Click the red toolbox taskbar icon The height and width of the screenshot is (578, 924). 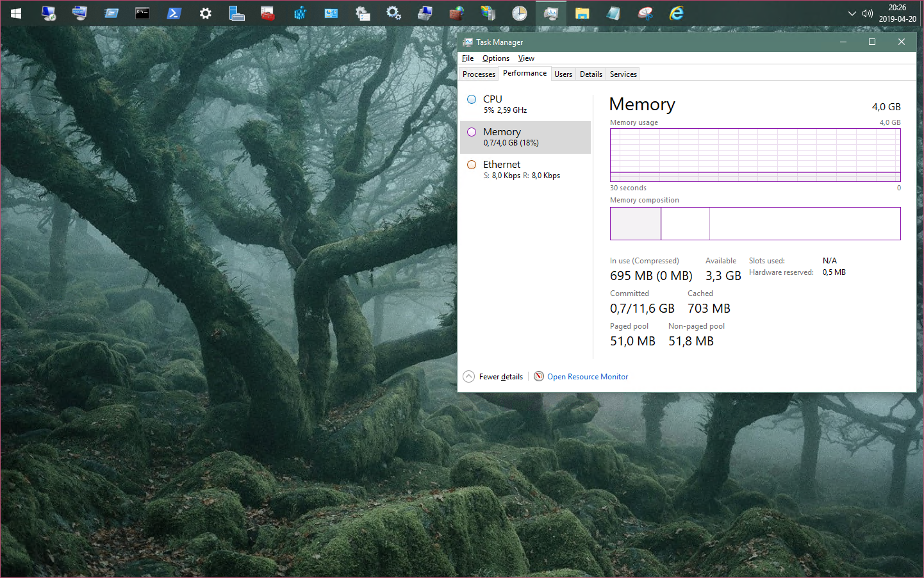pos(268,13)
